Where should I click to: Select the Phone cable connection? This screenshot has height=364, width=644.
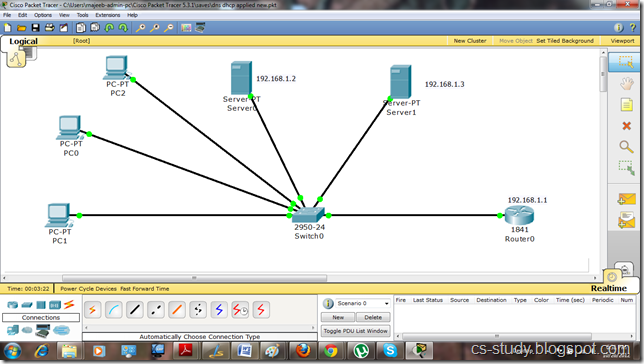pos(198,310)
